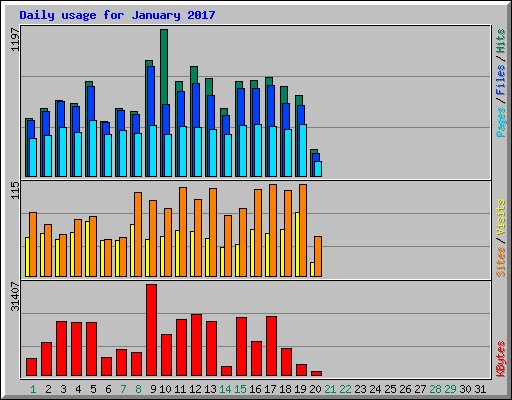
Task: Click day 9 label on the x-axis
Action: tap(153, 389)
